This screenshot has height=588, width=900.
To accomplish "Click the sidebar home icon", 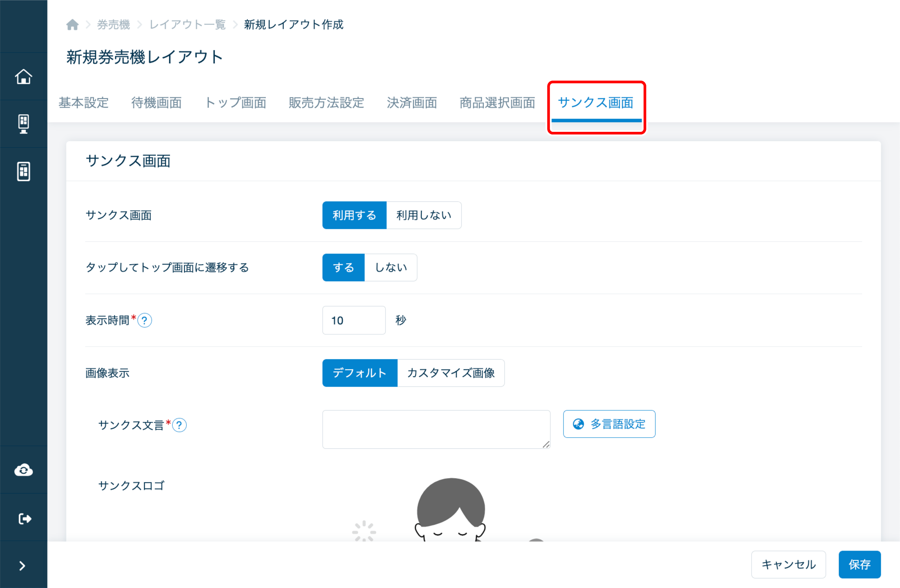I will [24, 77].
